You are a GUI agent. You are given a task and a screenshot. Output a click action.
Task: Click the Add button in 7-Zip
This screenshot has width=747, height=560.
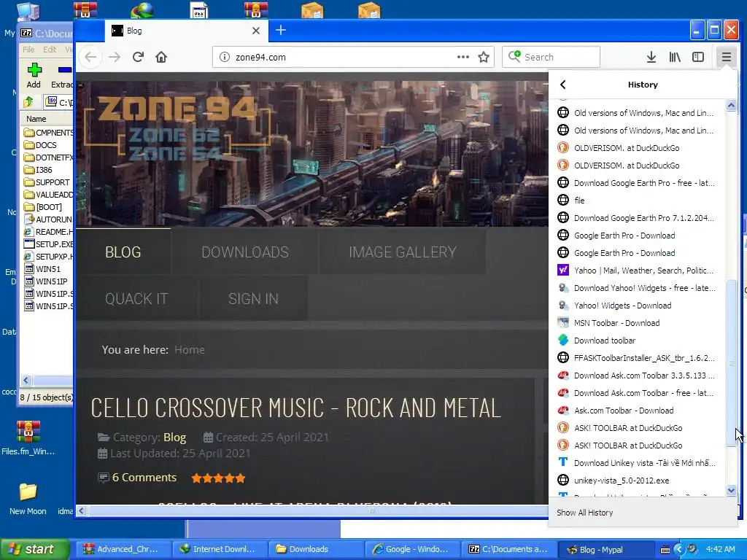click(34, 76)
